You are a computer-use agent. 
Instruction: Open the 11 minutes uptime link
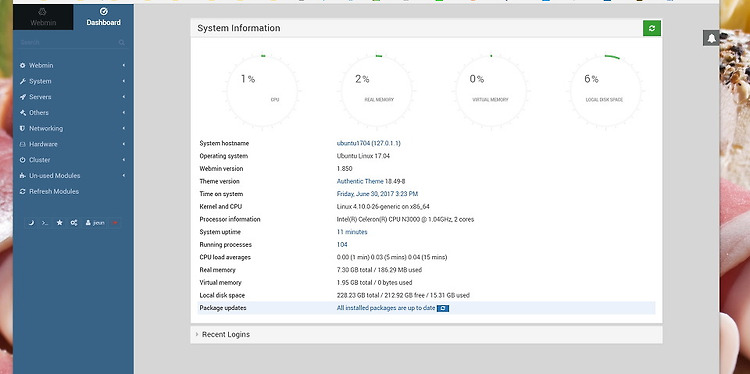tap(352, 232)
